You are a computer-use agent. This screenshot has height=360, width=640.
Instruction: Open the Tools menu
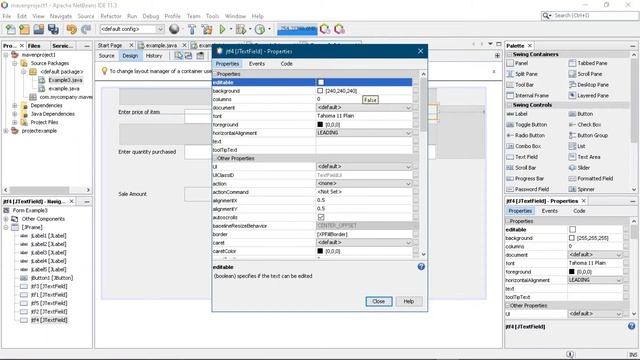click(x=212, y=16)
